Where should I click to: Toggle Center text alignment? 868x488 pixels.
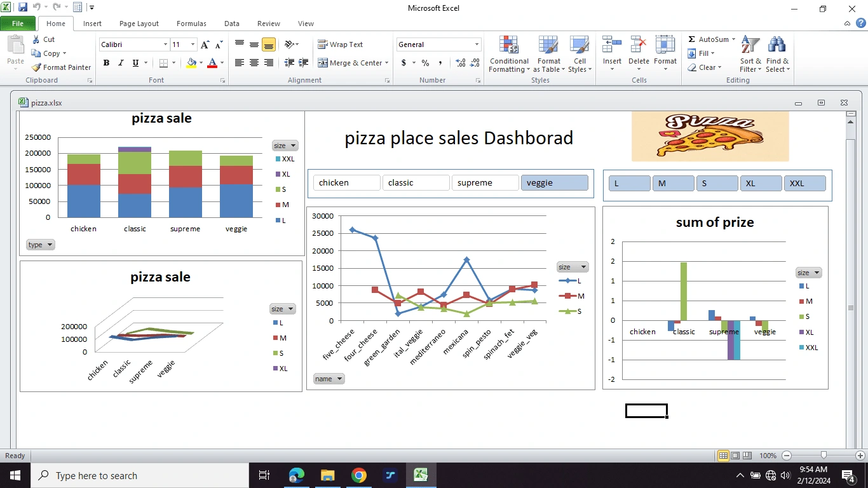(254, 63)
